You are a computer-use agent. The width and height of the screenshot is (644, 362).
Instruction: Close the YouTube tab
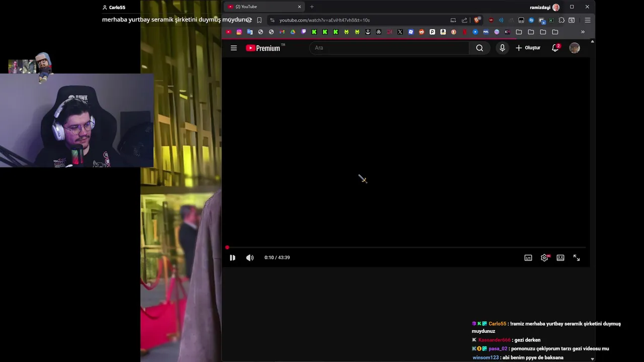(x=299, y=7)
